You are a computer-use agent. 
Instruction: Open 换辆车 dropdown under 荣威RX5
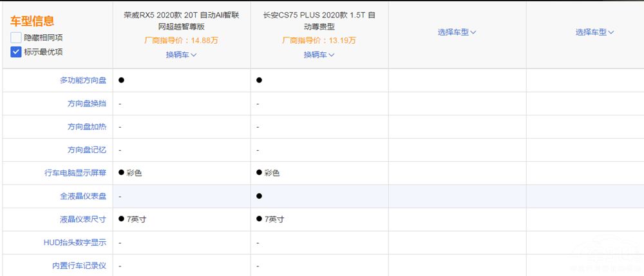[x=181, y=55]
